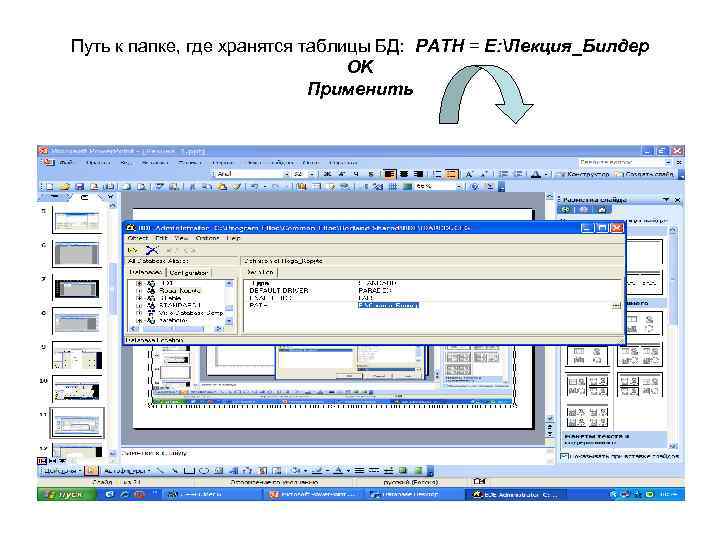Click the DEFAULT DRIVER row label

pos(279,291)
